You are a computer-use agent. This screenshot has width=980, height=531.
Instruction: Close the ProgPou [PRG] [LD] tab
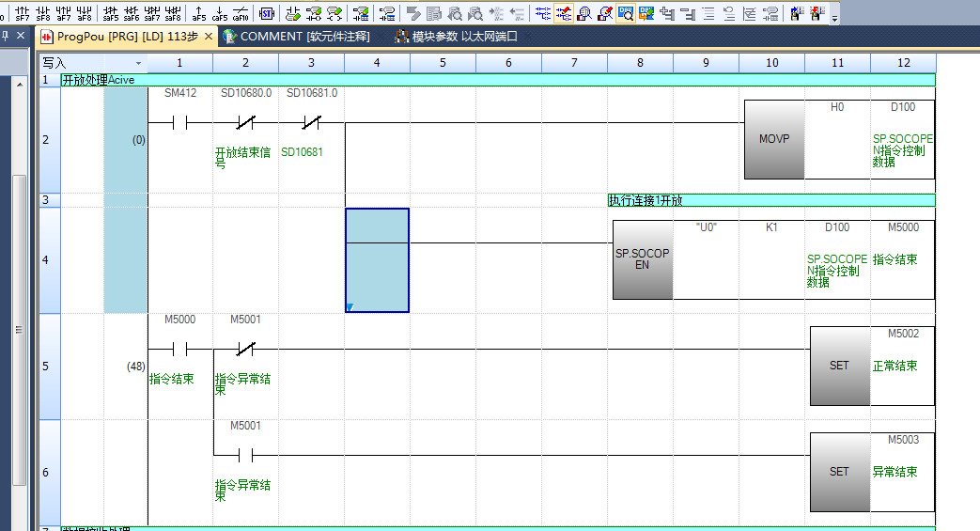pos(209,37)
